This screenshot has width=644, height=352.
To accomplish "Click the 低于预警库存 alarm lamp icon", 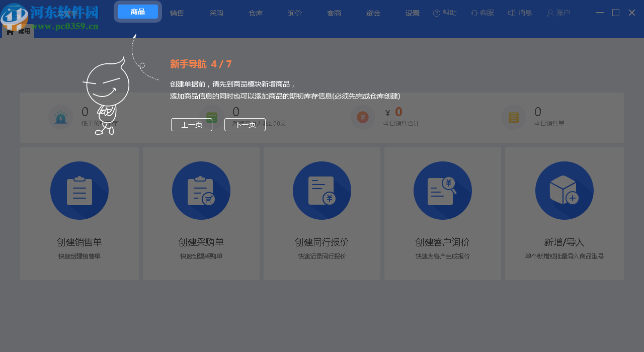I will point(60,118).
